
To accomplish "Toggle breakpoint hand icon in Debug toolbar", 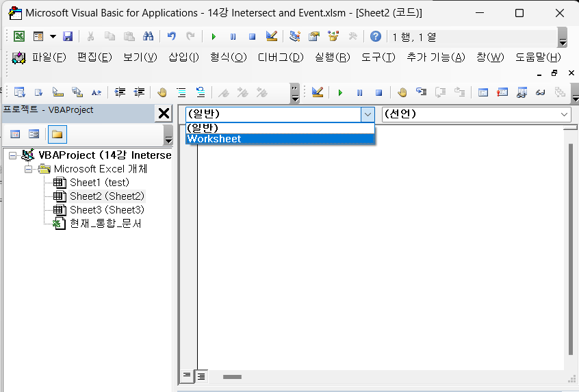I will [x=402, y=92].
